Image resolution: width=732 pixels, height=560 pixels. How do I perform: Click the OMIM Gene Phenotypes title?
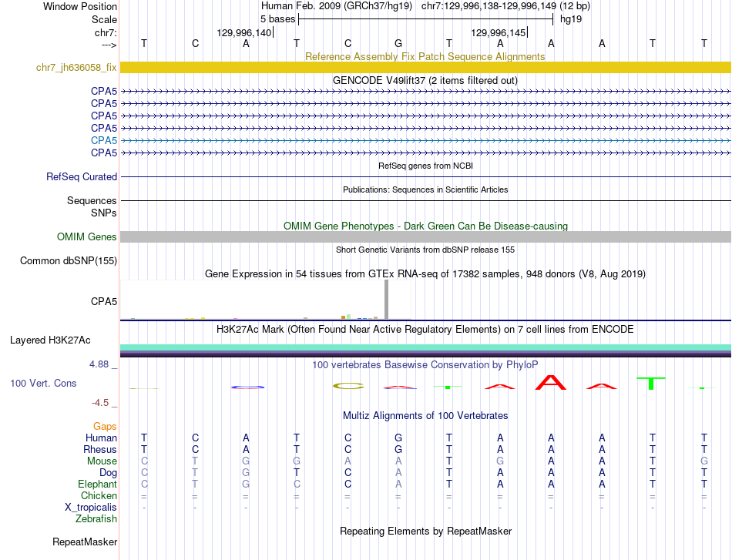[425, 226]
